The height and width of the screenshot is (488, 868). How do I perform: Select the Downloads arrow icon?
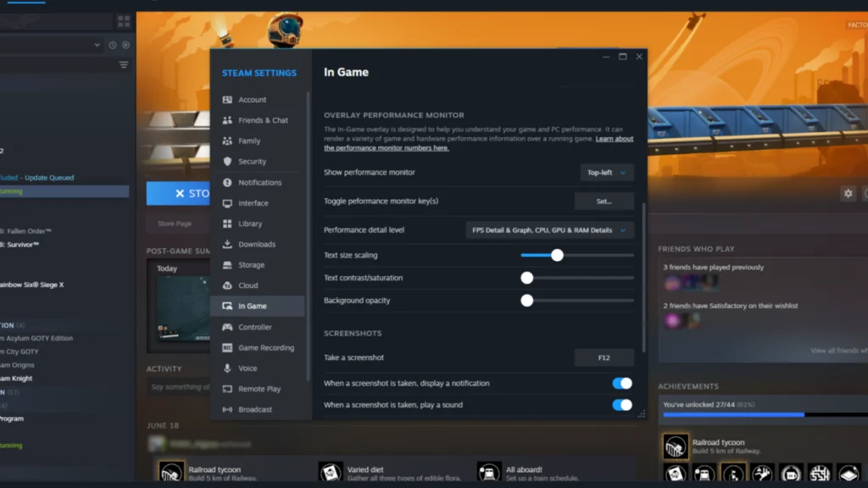pos(227,244)
